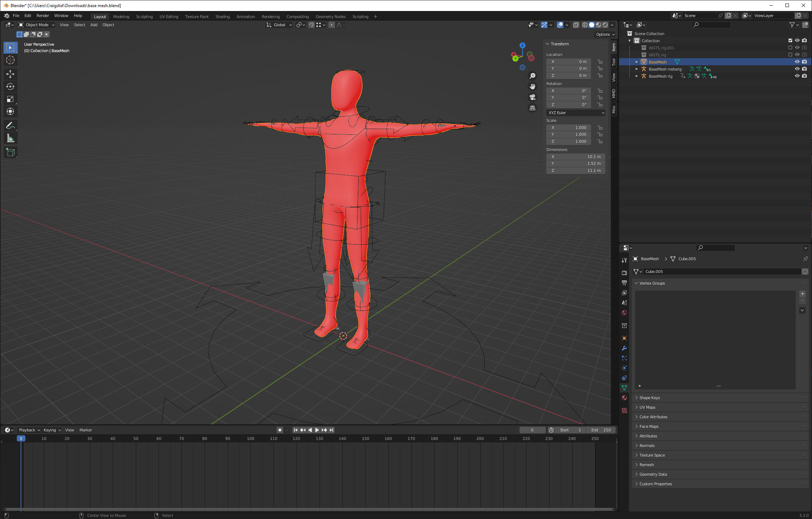Open the Render menu

43,16
